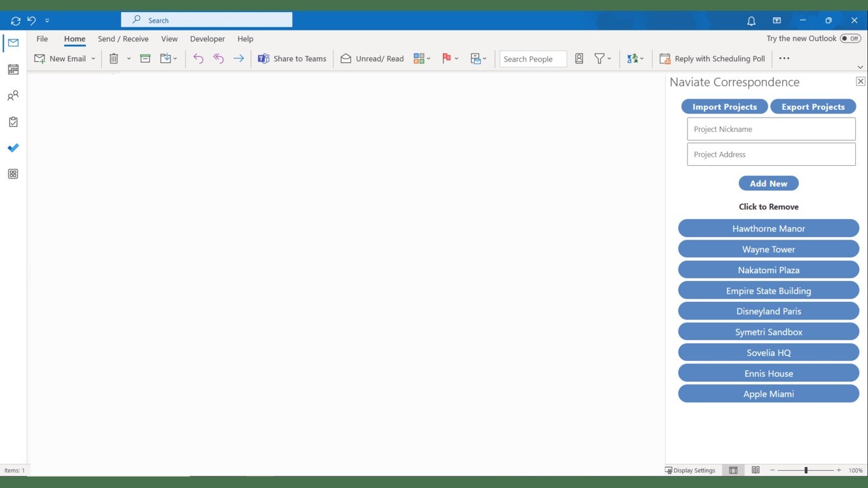868x488 pixels.
Task: Click the Add New button
Action: tap(768, 184)
